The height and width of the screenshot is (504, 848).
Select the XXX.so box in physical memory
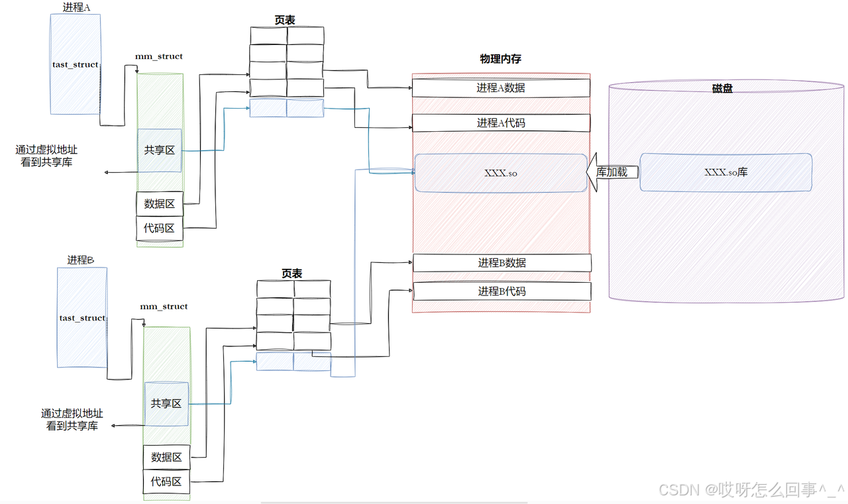tap(501, 173)
